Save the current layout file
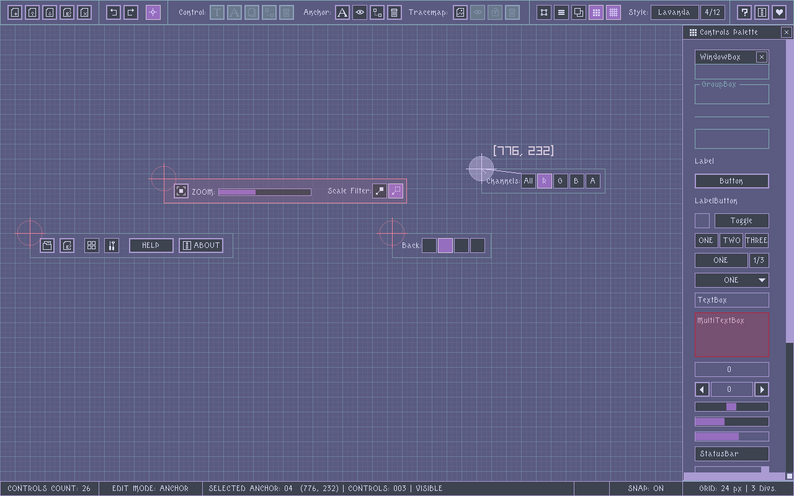This screenshot has height=496, width=794. point(49,12)
